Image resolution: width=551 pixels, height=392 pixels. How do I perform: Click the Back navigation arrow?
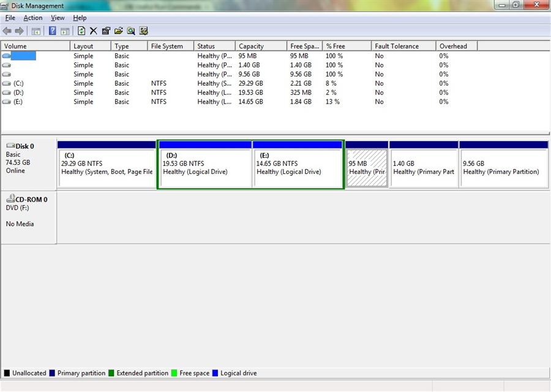pyautogui.click(x=7, y=31)
